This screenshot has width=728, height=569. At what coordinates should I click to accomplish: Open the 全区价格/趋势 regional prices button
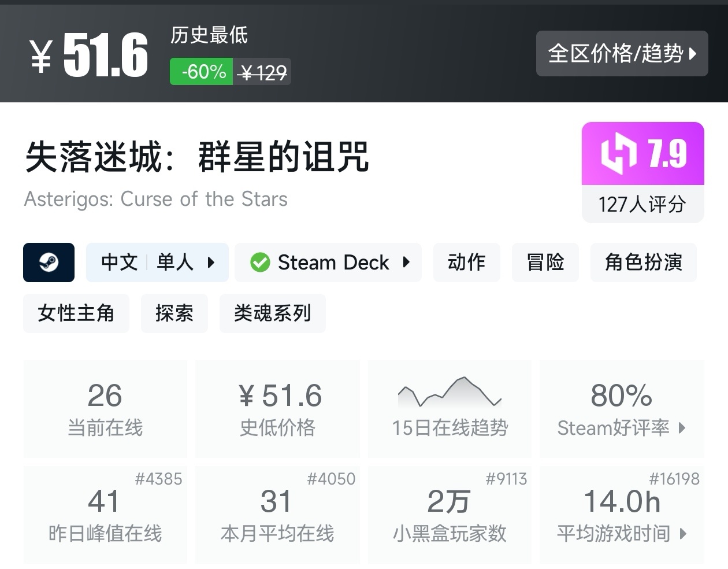[622, 54]
